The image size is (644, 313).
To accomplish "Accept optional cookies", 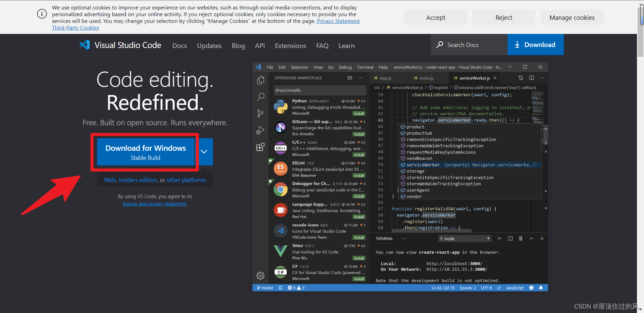I will point(436,17).
